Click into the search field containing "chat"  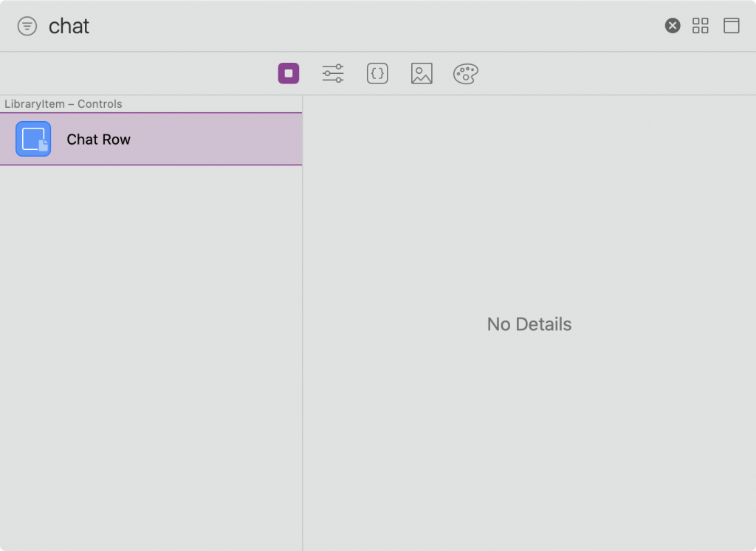click(x=352, y=26)
